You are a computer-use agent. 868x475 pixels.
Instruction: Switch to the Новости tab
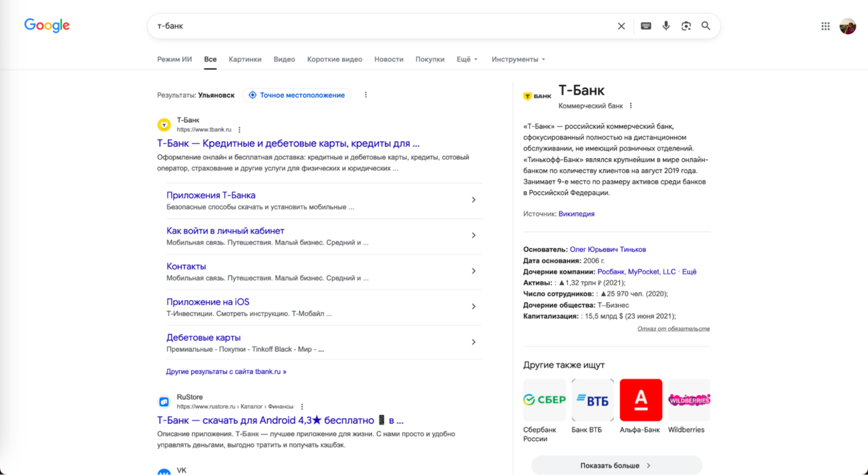[x=389, y=59]
